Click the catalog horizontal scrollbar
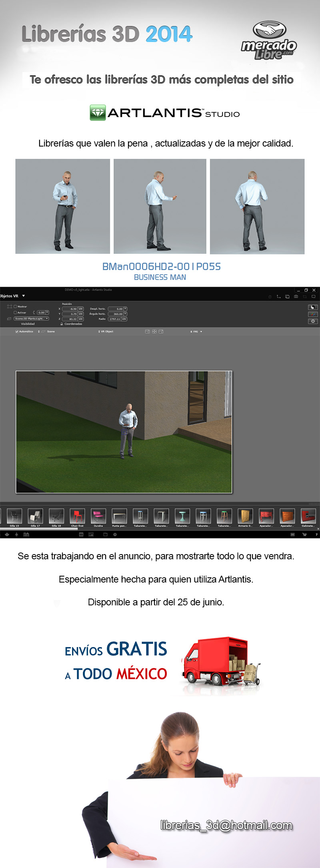Viewport: 320px width, 868px height. pos(39,529)
